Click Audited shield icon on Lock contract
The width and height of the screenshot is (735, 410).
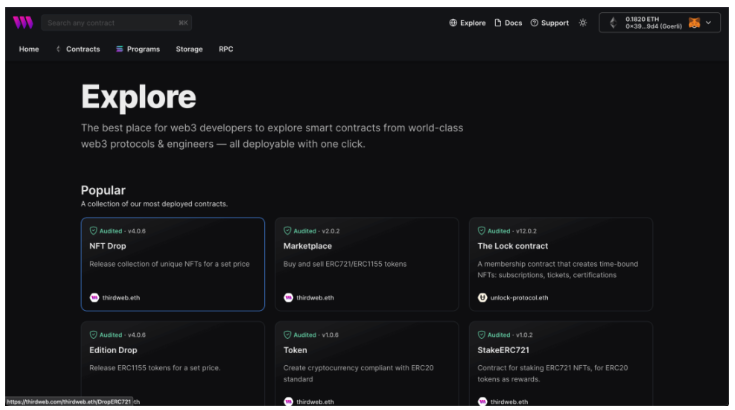481,231
